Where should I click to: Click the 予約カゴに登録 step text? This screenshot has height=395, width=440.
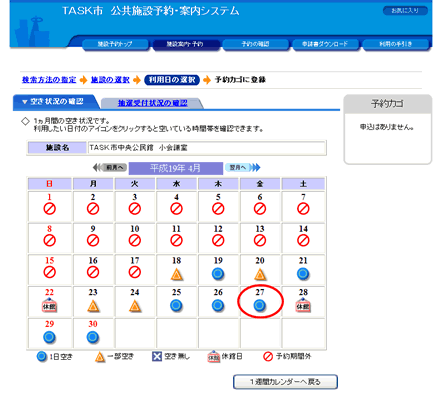coord(240,80)
